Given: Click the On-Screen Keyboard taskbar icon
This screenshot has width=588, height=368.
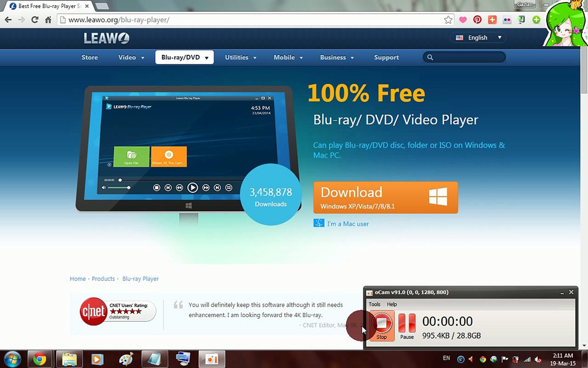Looking at the screenshot, I should pos(183,359).
